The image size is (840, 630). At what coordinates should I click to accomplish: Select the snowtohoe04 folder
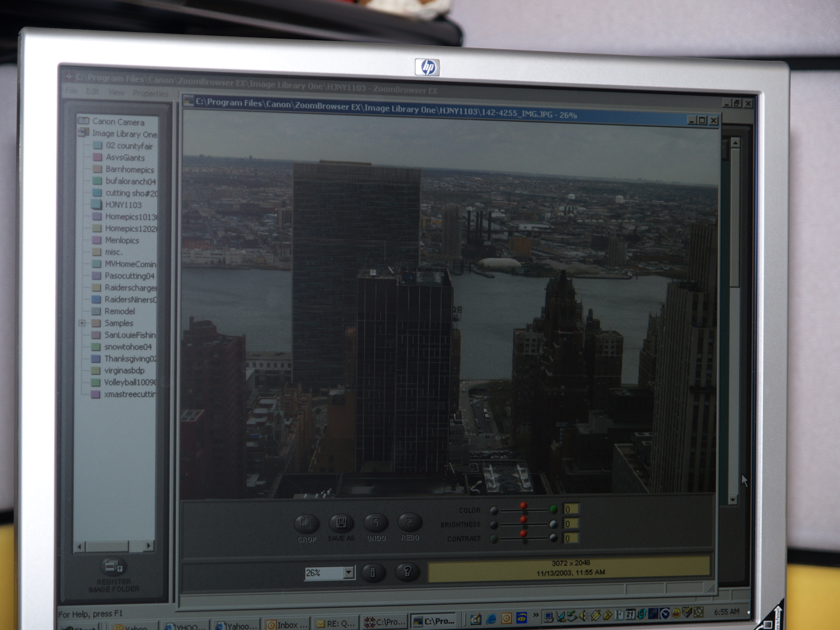click(128, 347)
